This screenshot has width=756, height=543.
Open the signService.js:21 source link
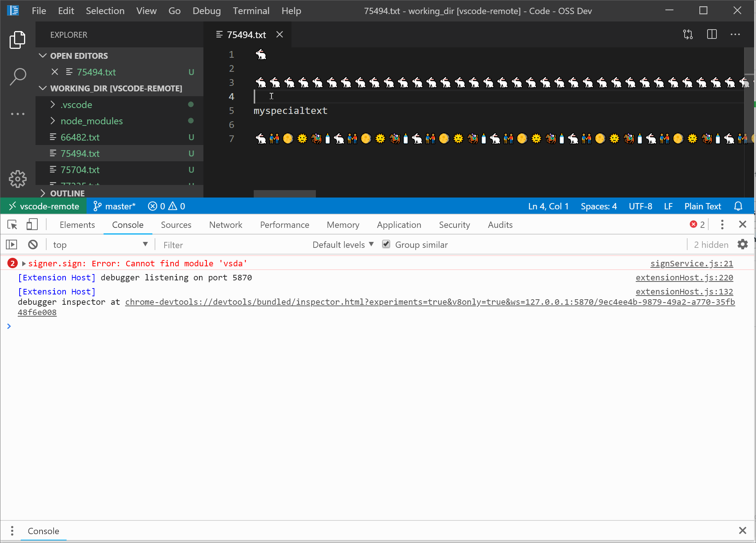(692, 263)
